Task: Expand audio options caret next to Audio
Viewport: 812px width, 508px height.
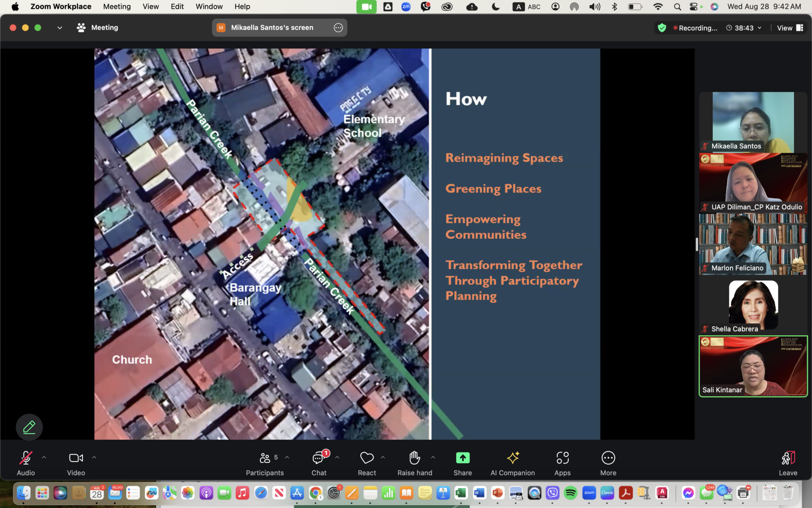Action: coord(44,457)
